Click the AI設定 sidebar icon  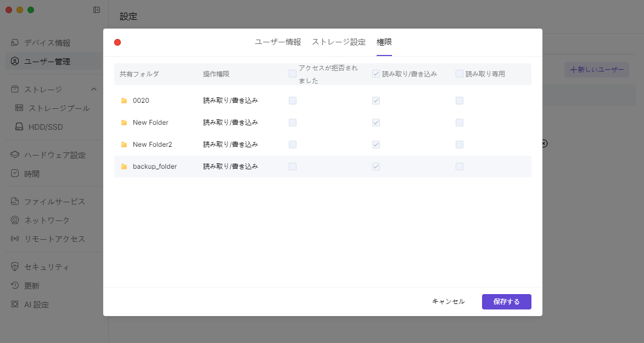tap(15, 305)
